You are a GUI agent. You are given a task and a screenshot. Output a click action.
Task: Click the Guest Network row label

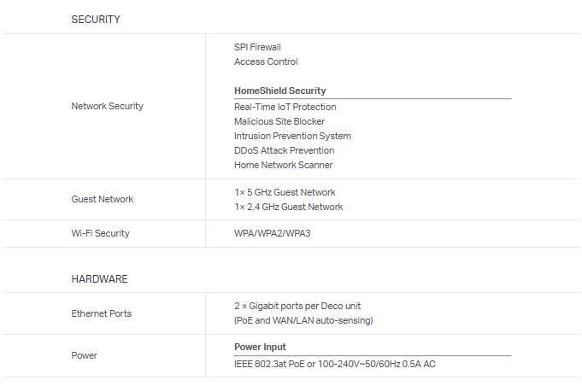point(103,199)
